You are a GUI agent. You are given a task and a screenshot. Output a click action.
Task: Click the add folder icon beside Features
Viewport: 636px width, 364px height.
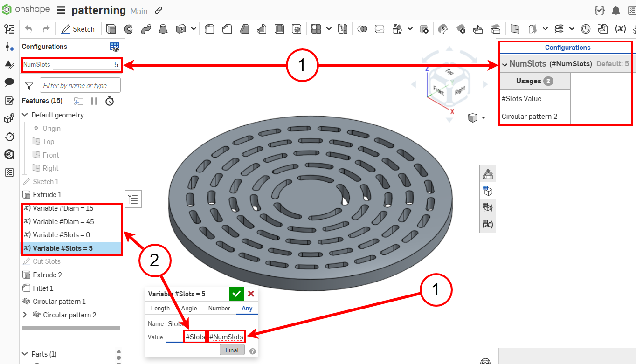(79, 101)
